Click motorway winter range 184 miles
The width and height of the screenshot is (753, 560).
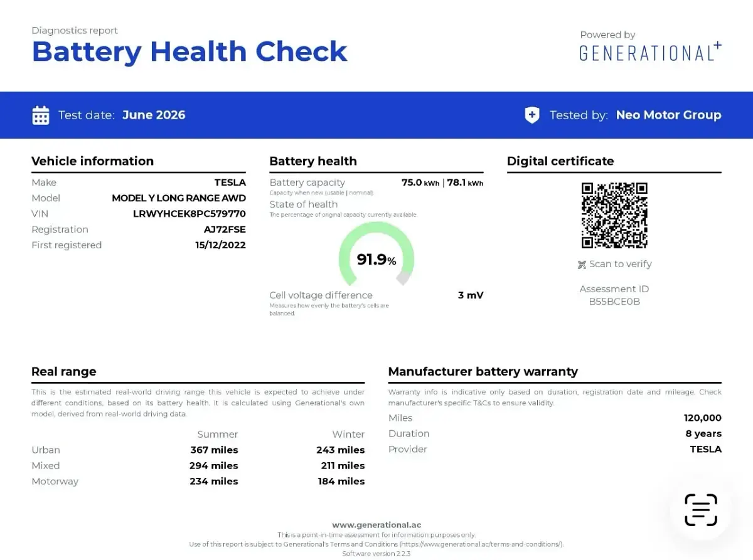tap(341, 481)
